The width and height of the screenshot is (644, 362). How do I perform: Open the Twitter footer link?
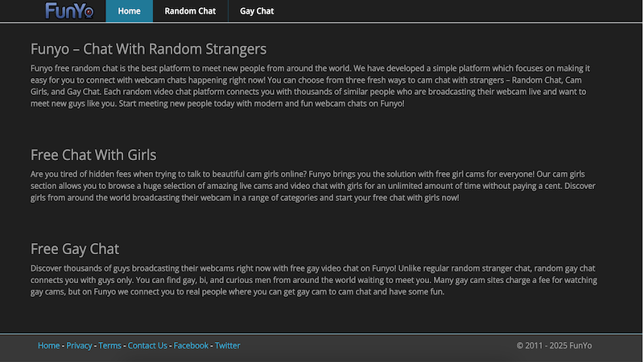227,346
